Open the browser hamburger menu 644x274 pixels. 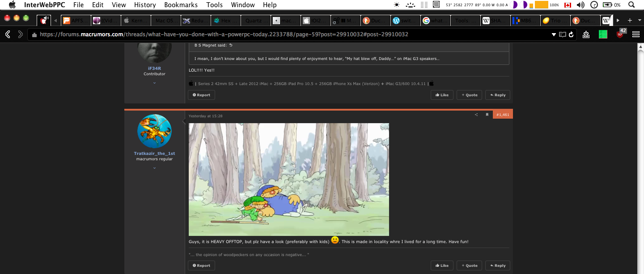[x=636, y=34]
